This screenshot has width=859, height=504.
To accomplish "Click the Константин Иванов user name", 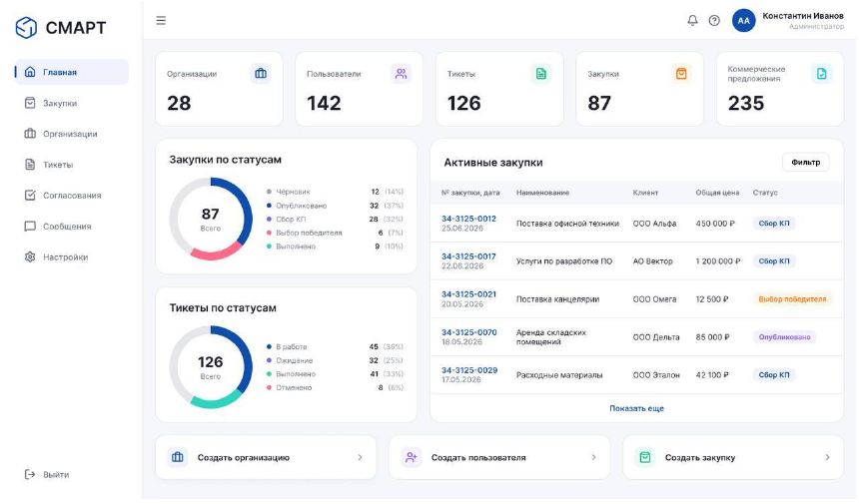I will click(805, 16).
